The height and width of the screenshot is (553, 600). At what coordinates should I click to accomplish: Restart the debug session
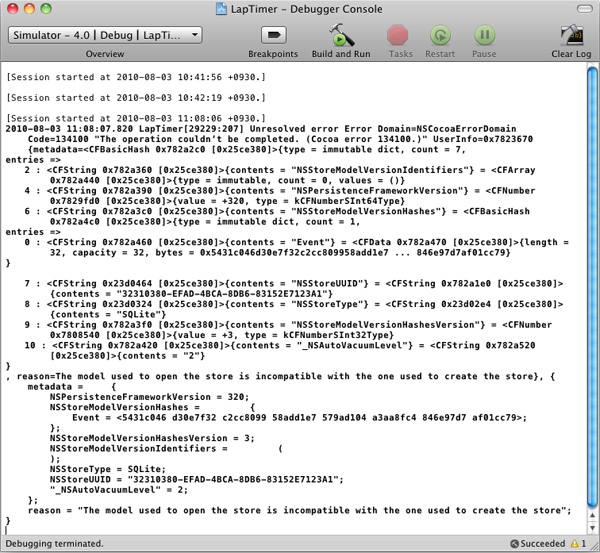tap(440, 35)
